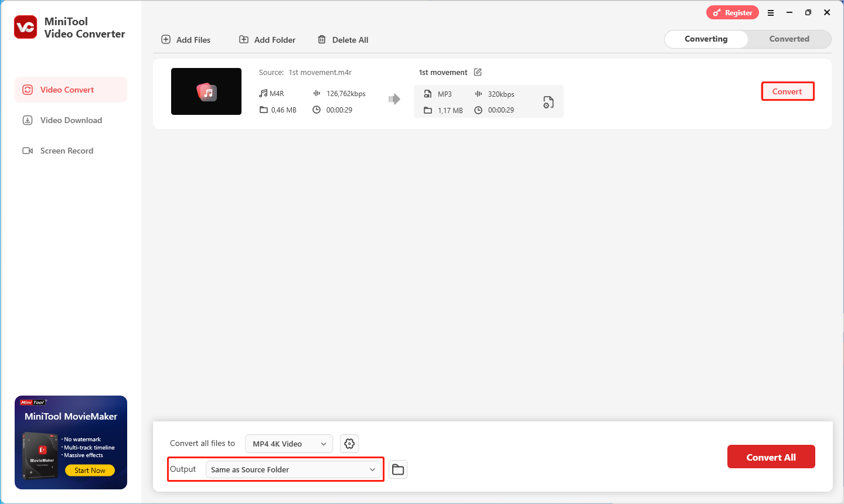Click the M4R source format label

pyautogui.click(x=277, y=94)
